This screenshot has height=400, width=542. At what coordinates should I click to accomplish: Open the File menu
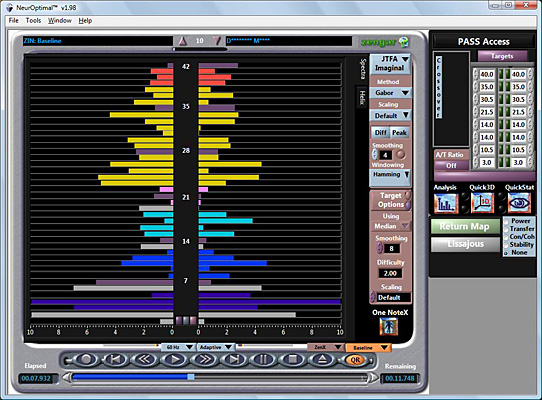pos(13,21)
